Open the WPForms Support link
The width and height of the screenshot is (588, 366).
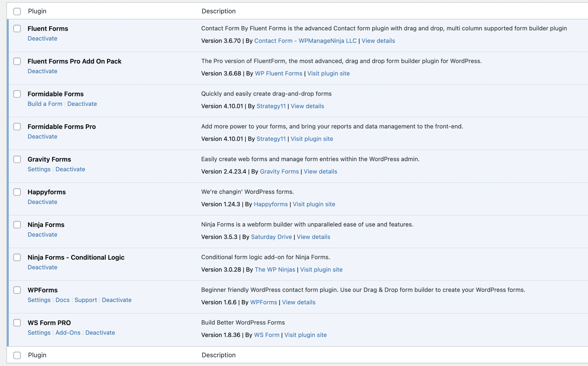coord(86,300)
